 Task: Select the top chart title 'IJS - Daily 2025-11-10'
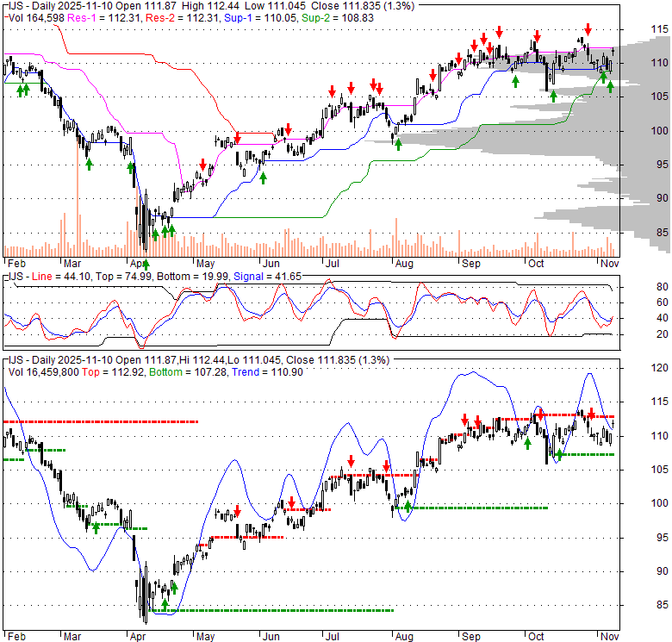63,6
